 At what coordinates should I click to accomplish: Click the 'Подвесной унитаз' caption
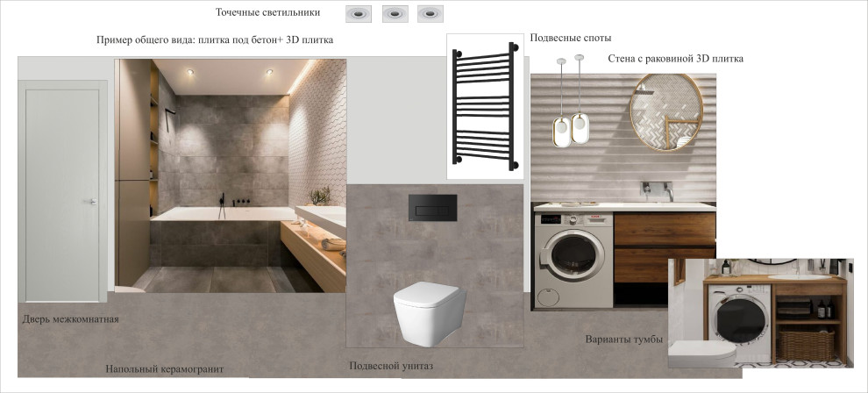click(391, 366)
